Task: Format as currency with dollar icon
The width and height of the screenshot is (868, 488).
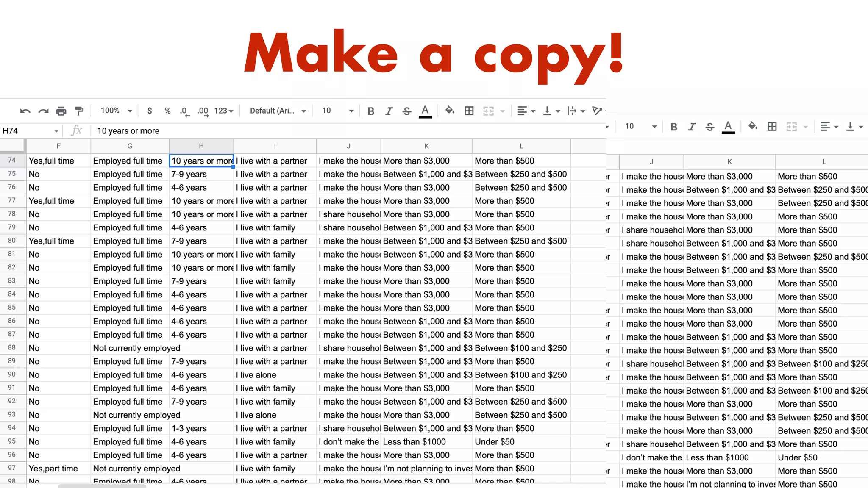Action: coord(150,111)
